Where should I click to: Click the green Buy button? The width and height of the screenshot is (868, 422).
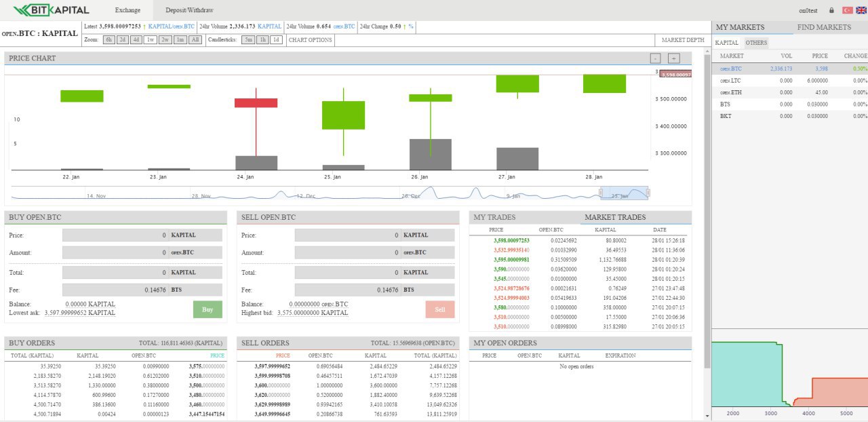click(x=208, y=309)
